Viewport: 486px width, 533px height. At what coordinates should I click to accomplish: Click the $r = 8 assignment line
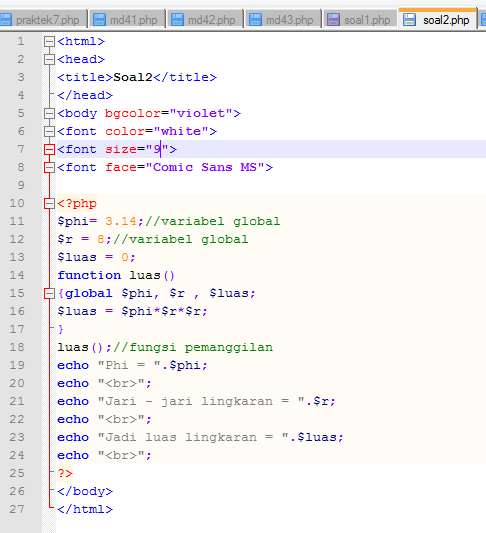pos(153,239)
